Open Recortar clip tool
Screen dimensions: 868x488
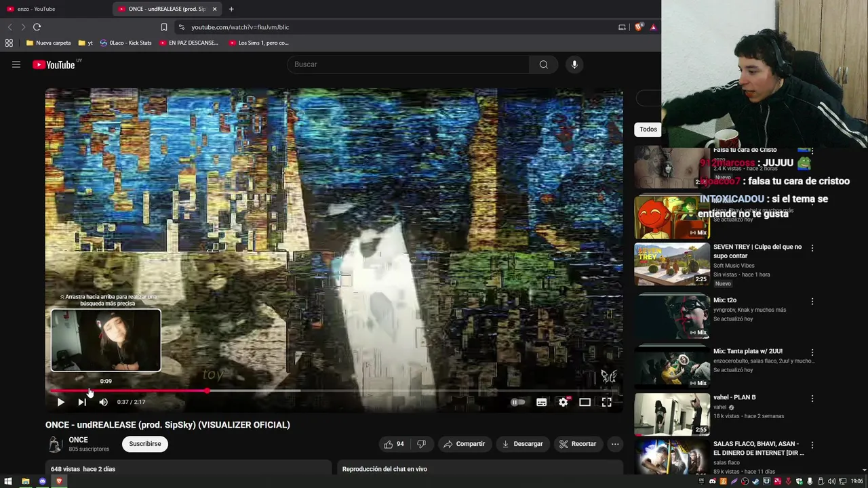pos(578,444)
